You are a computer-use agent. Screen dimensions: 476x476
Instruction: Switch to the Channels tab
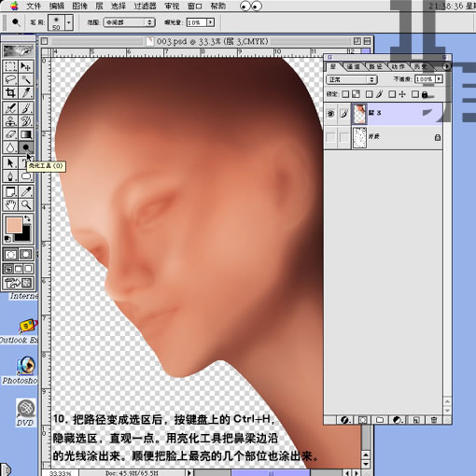pos(354,66)
